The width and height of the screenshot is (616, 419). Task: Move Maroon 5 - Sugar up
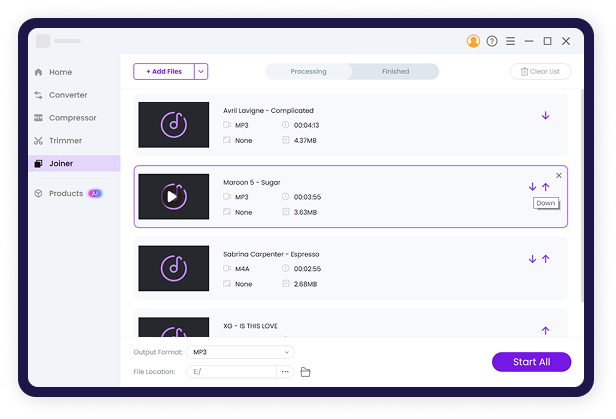(546, 186)
